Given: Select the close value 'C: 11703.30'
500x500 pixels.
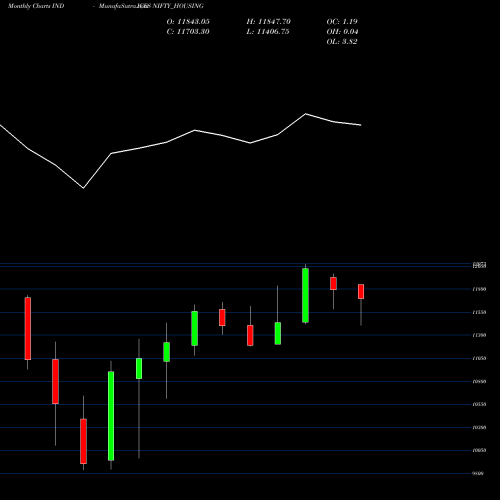Looking at the screenshot, I should click(x=188, y=32).
